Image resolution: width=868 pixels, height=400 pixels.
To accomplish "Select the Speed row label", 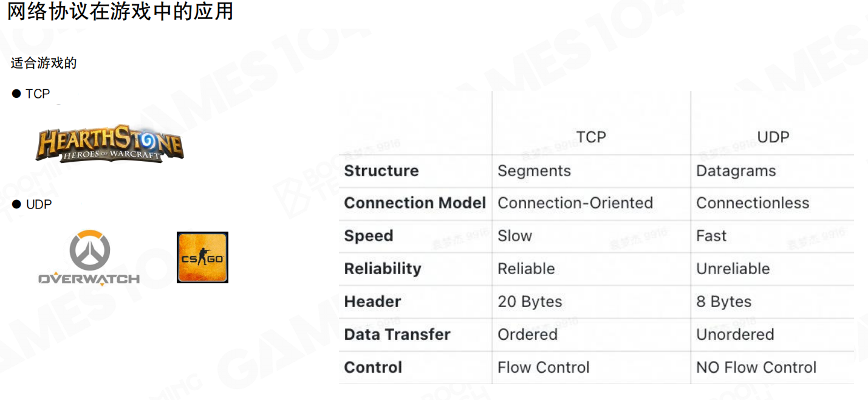I will (368, 236).
